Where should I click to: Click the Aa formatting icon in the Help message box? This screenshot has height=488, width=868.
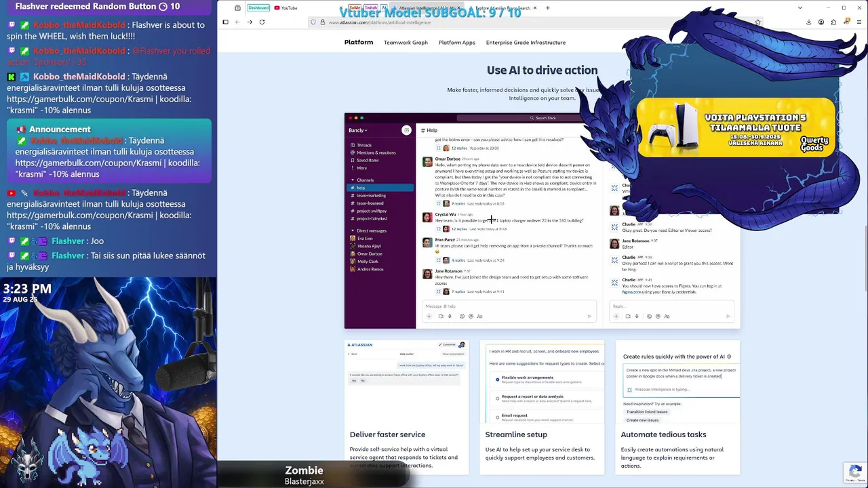coord(479,317)
